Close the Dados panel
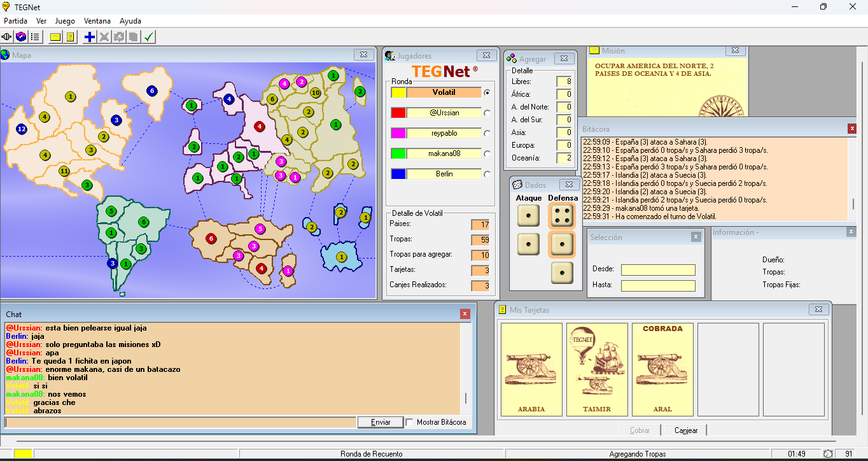Screen dimensions: 868x461 [570, 185]
